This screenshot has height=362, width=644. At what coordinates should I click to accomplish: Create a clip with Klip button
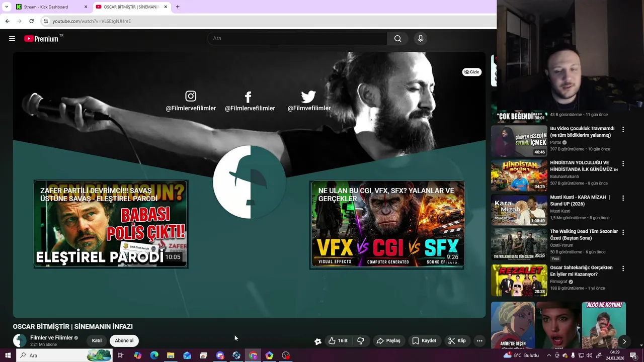457,341
